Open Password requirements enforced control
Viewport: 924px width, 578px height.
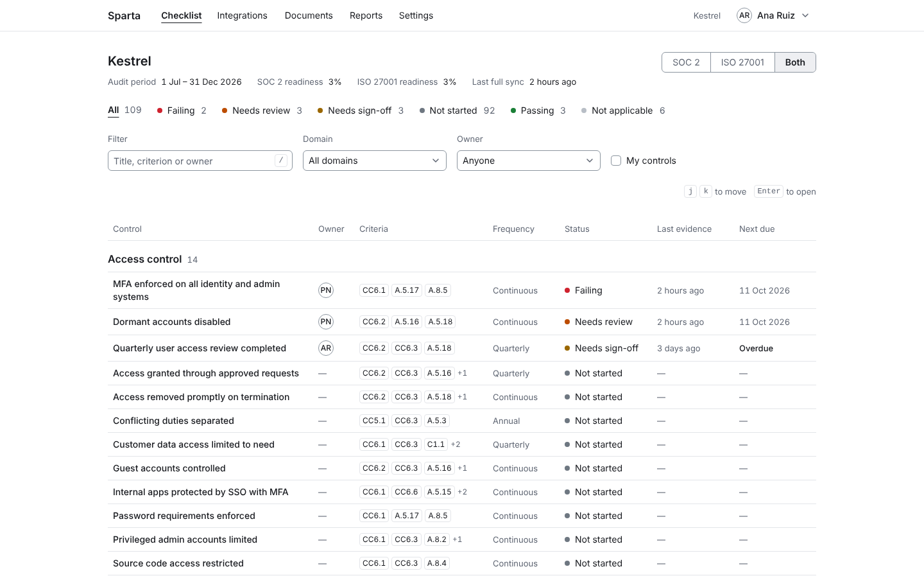point(184,516)
